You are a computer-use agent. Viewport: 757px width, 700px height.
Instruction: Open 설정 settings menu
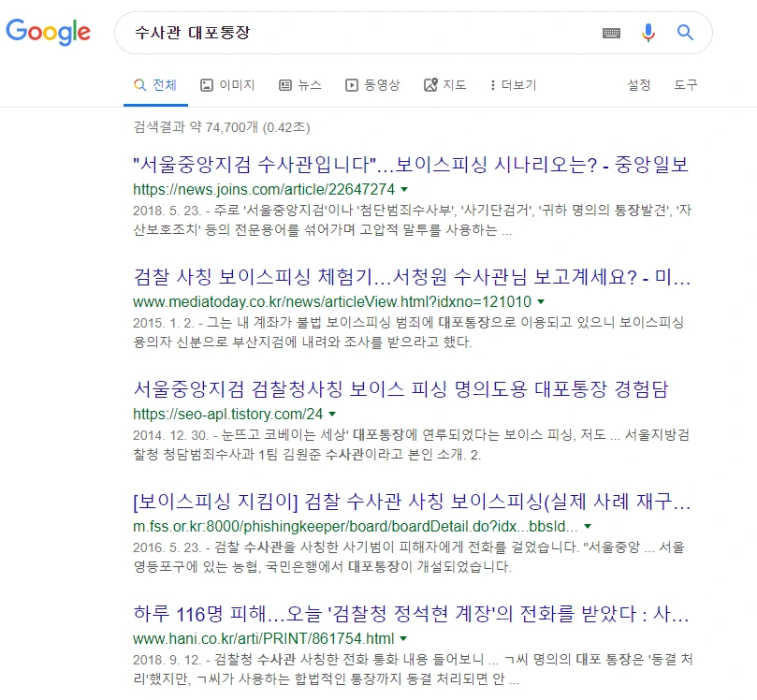pyautogui.click(x=639, y=85)
